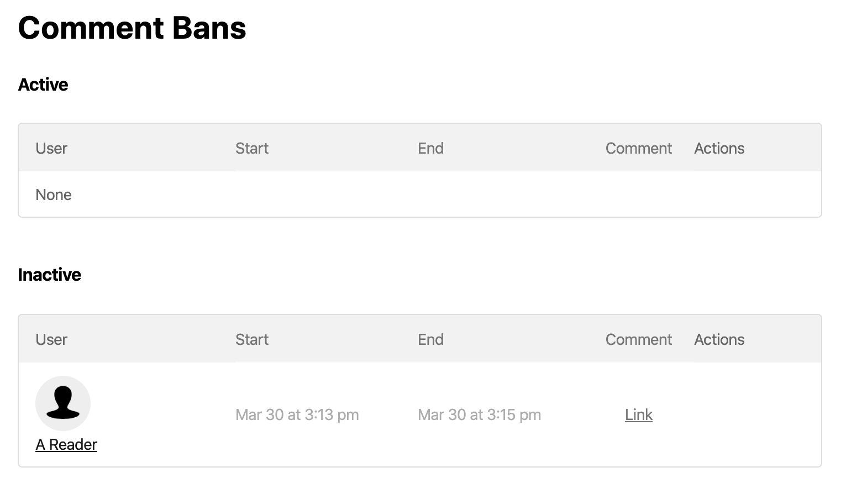Click the Actions column header in Active table
This screenshot has width=841, height=504.
719,148
